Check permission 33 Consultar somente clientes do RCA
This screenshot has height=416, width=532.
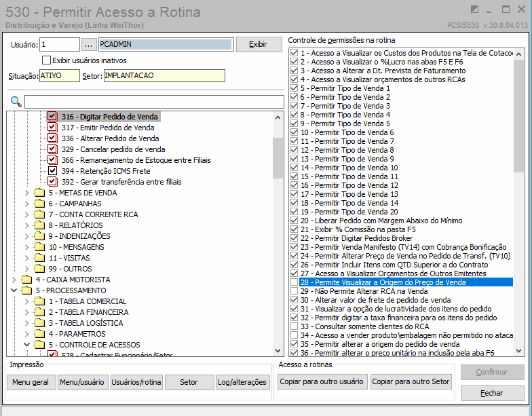coord(294,326)
